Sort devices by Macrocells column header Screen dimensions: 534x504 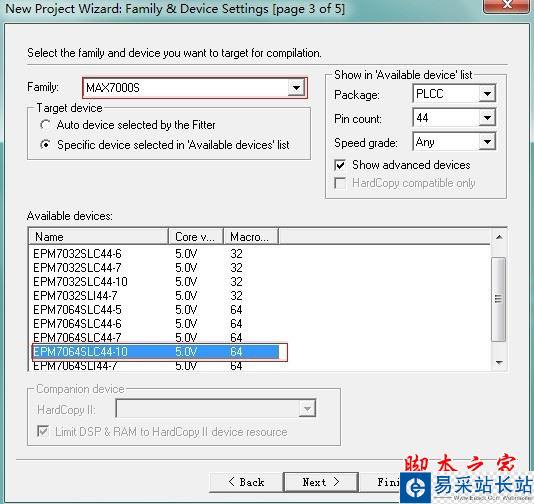(x=251, y=237)
